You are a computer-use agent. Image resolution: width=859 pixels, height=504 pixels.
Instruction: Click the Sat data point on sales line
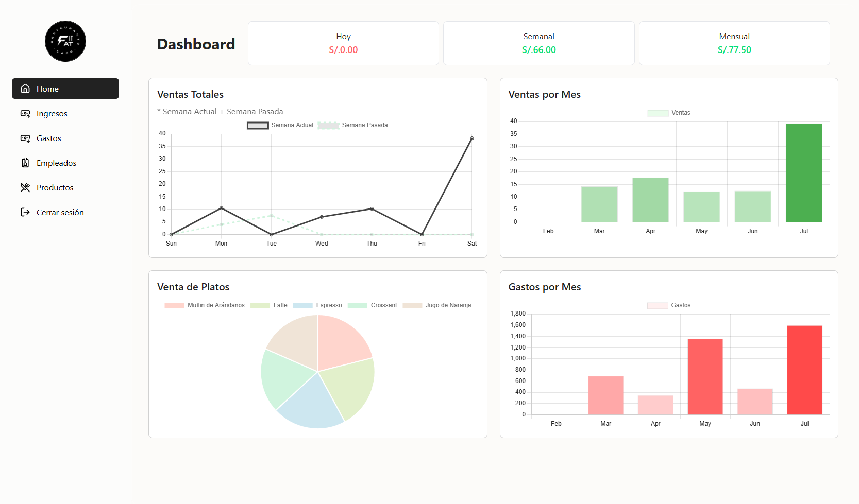(471, 138)
